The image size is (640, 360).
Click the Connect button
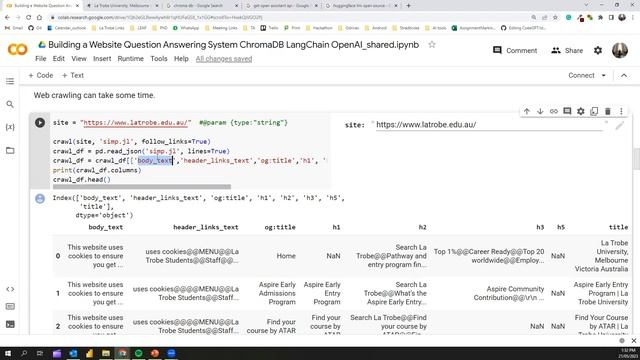click(581, 76)
